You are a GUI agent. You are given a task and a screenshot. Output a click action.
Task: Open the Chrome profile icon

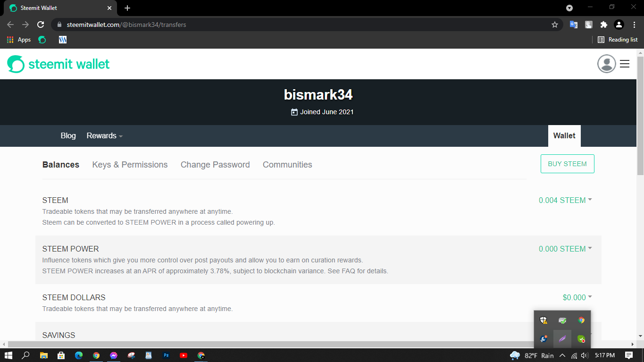tap(619, 25)
